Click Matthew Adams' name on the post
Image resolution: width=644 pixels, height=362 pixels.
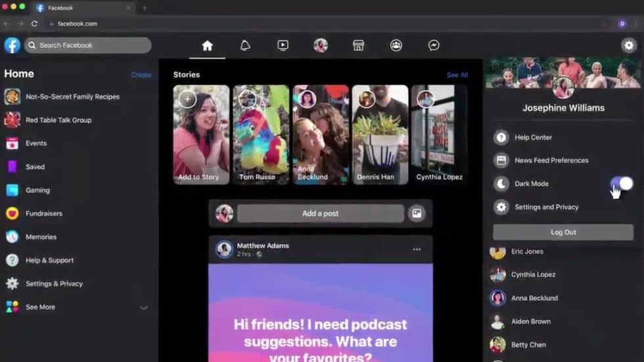tap(263, 246)
